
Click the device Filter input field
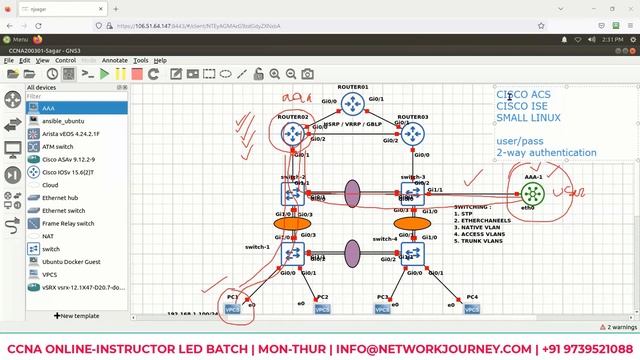coord(77,96)
